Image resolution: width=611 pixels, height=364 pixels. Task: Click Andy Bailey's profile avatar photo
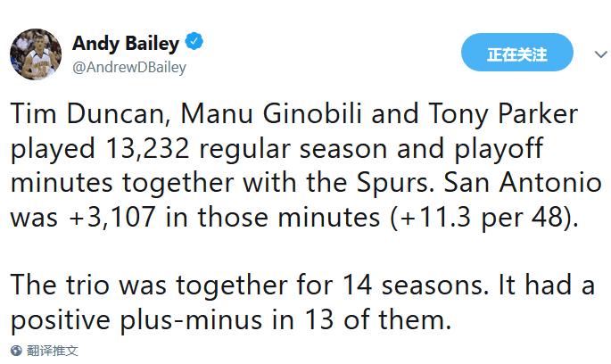[x=36, y=54]
